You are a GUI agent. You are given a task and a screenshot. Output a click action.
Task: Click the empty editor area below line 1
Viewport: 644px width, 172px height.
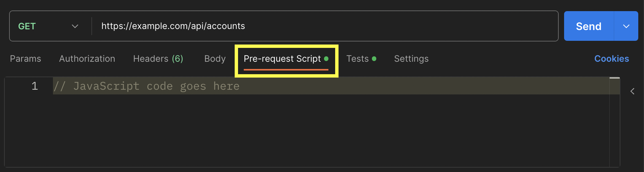pyautogui.click(x=330, y=130)
